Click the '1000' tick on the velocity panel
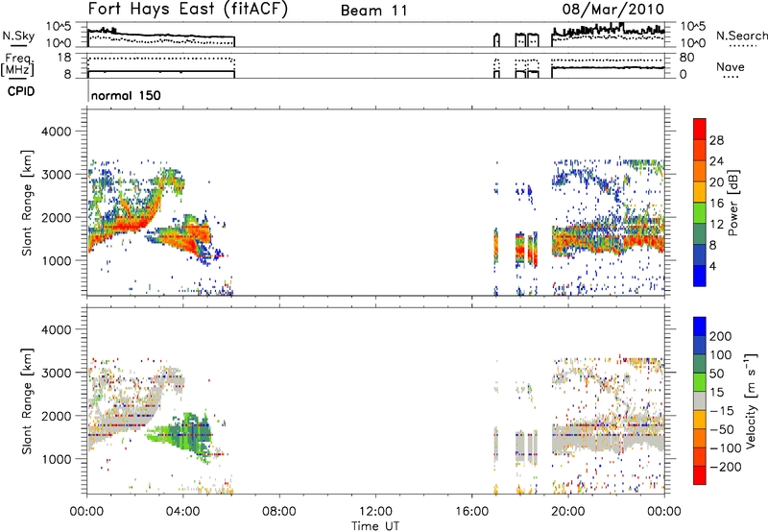Image resolution: width=768 pixels, height=532 pixels. 56,458
